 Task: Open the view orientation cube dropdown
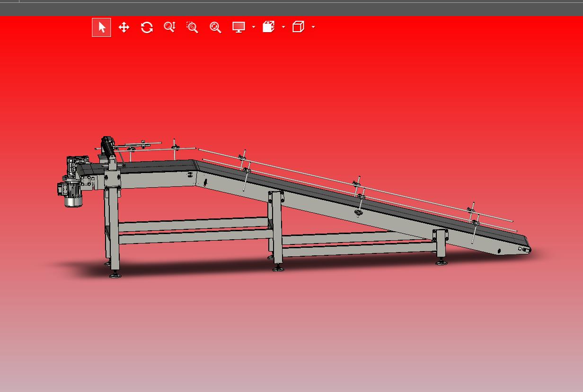(x=313, y=27)
